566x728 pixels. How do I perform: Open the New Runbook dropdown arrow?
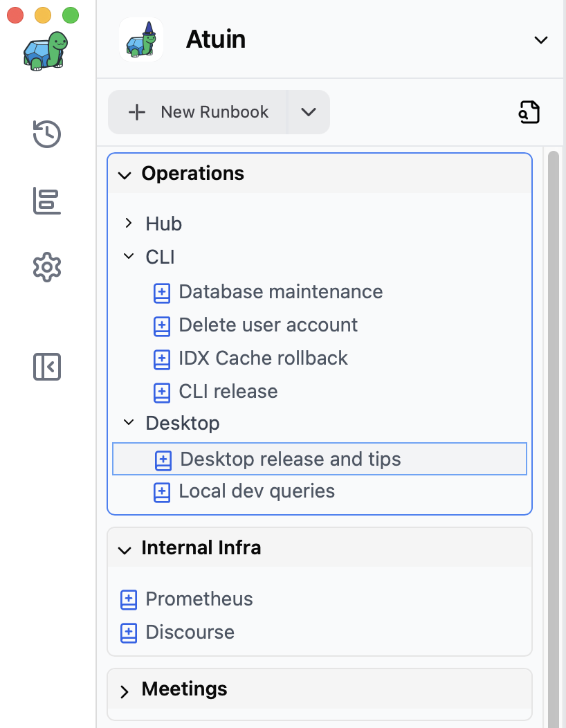[309, 112]
